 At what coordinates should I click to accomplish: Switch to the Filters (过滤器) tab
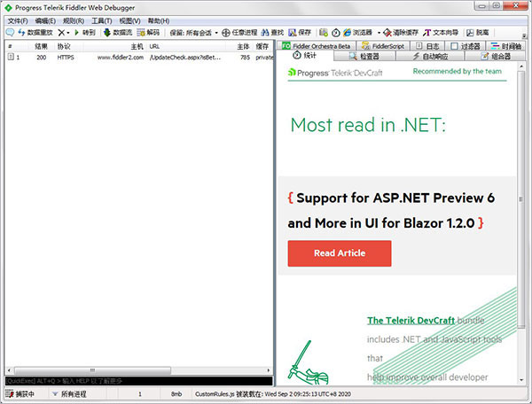tap(467, 45)
